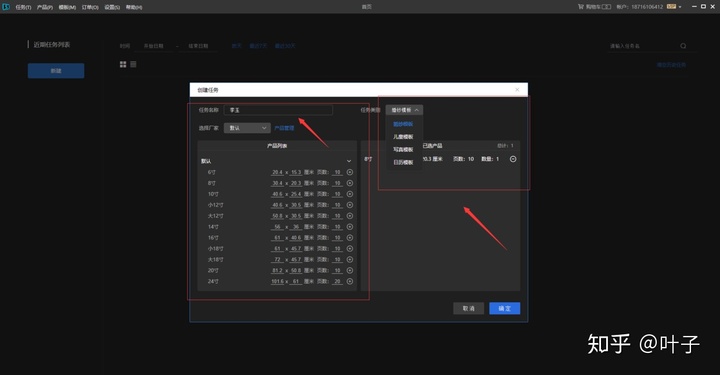Add the 大18寸 product with its circle icon
Image resolution: width=720 pixels, height=375 pixels.
349,259
